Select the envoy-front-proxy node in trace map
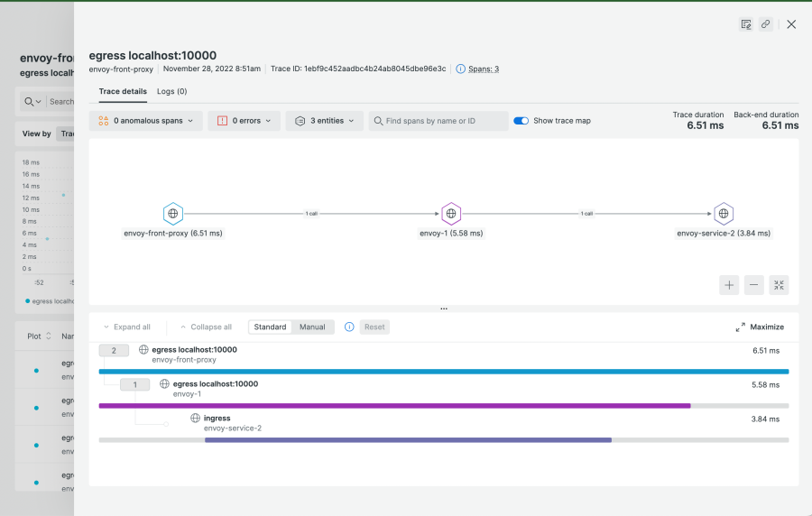812x516 pixels. point(173,213)
